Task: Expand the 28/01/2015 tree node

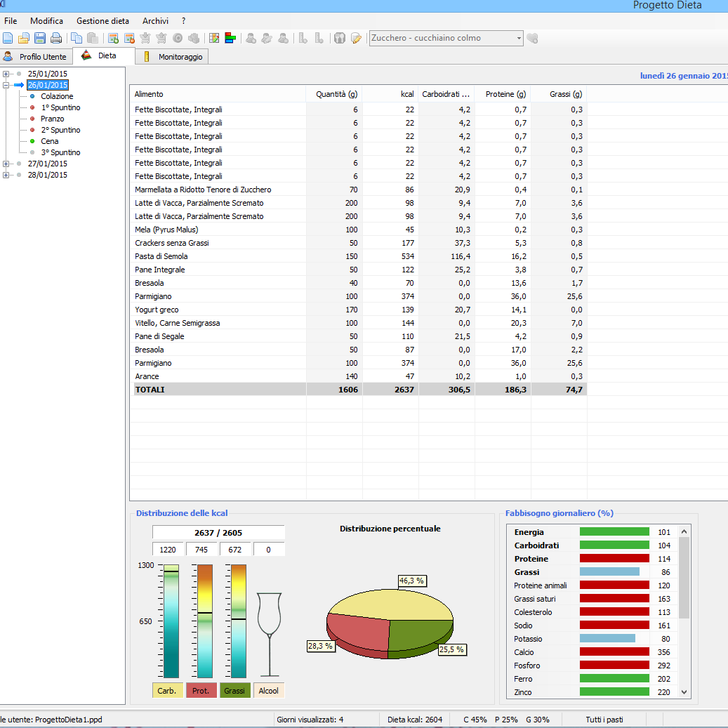Action: [6, 175]
